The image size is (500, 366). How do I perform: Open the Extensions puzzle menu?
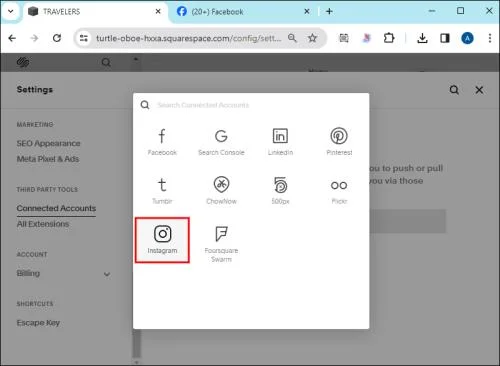(389, 38)
